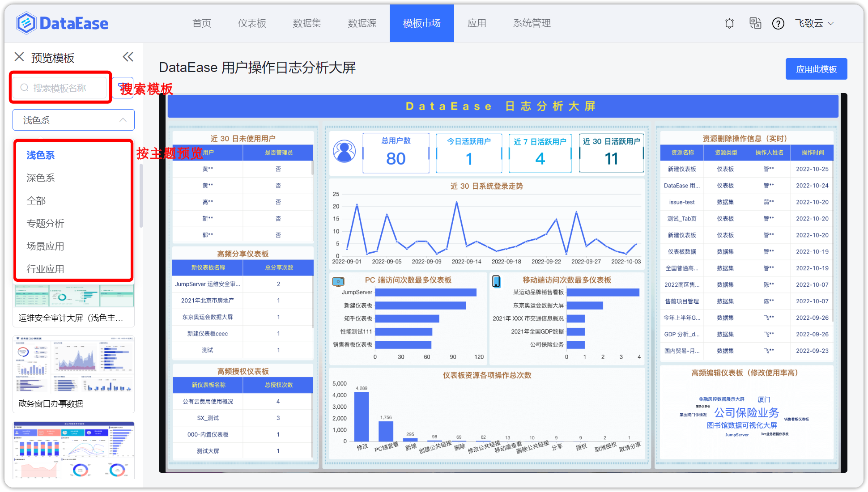Image resolution: width=868 pixels, height=492 pixels.
Task: Collapse the sidebar with double chevron
Action: coord(128,57)
